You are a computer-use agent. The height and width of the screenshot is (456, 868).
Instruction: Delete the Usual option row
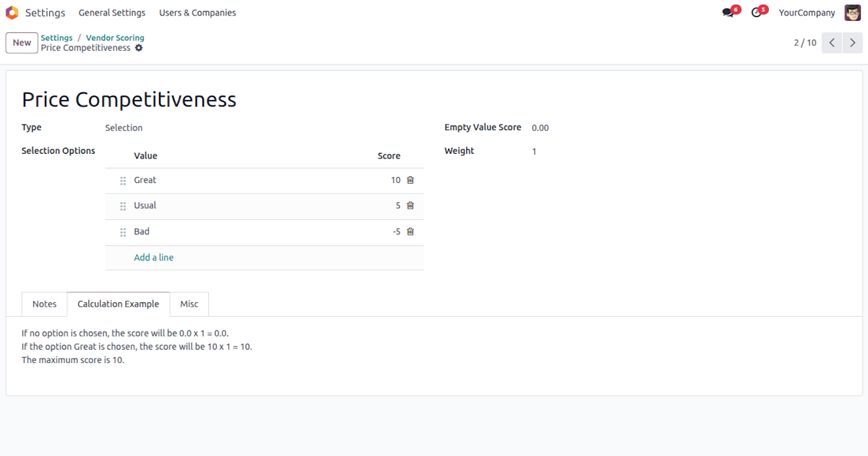(x=410, y=205)
